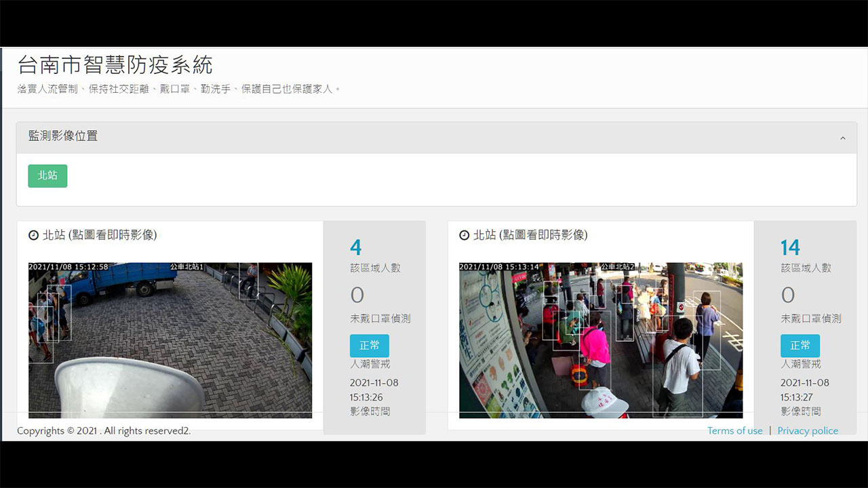Click the clock icon in the left 北站 card
The height and width of the screenshot is (488, 868).
click(33, 235)
